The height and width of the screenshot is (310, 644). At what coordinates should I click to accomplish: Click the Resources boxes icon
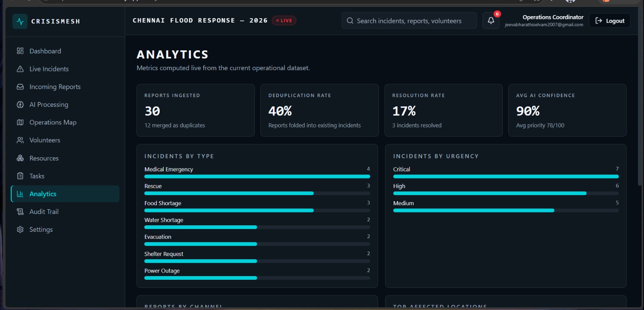[x=20, y=158]
